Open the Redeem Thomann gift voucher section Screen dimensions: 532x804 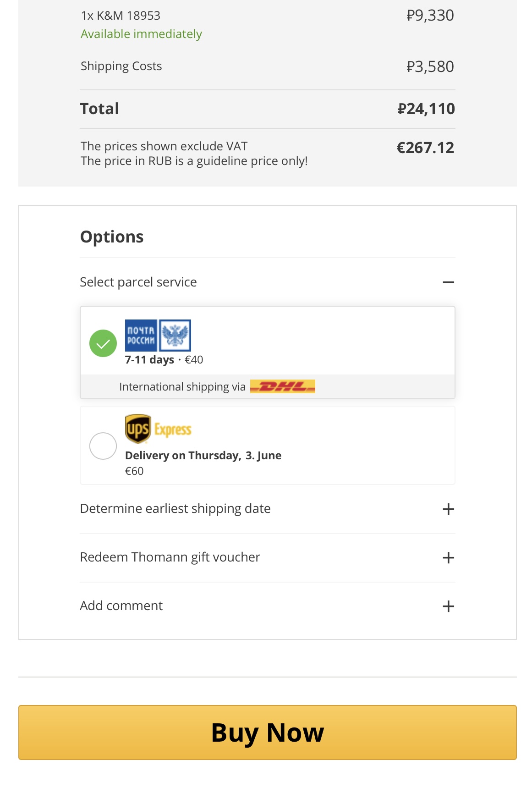point(170,557)
